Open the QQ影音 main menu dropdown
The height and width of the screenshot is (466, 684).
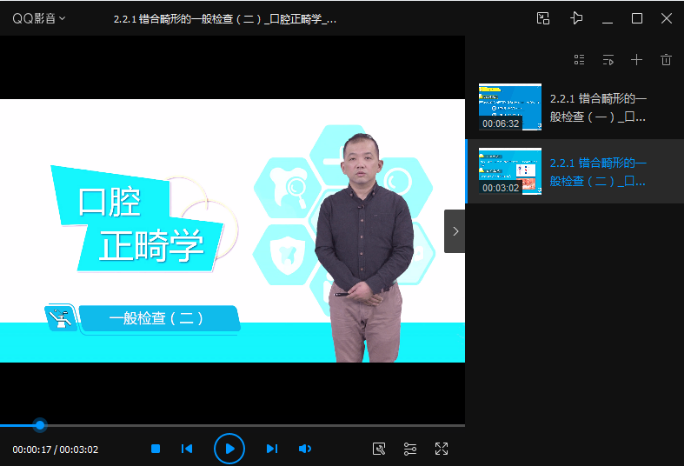coord(39,18)
